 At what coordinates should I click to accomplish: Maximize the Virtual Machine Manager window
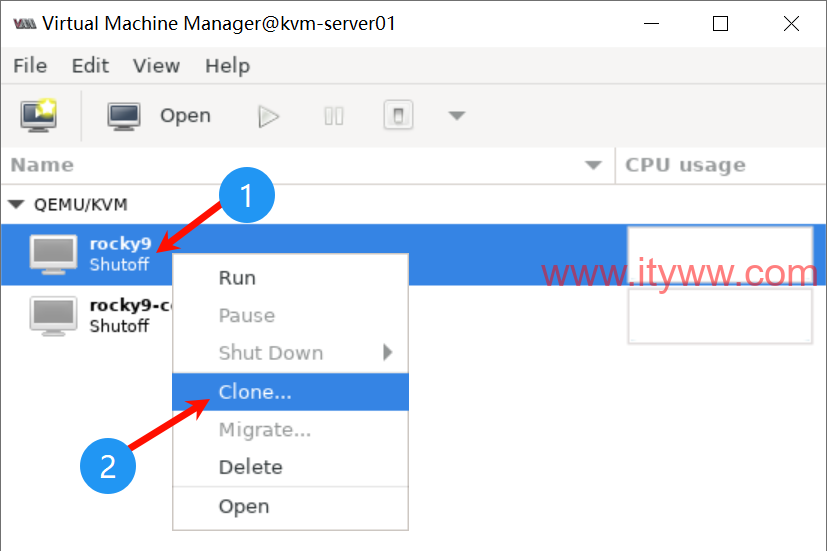pyautogui.click(x=720, y=23)
